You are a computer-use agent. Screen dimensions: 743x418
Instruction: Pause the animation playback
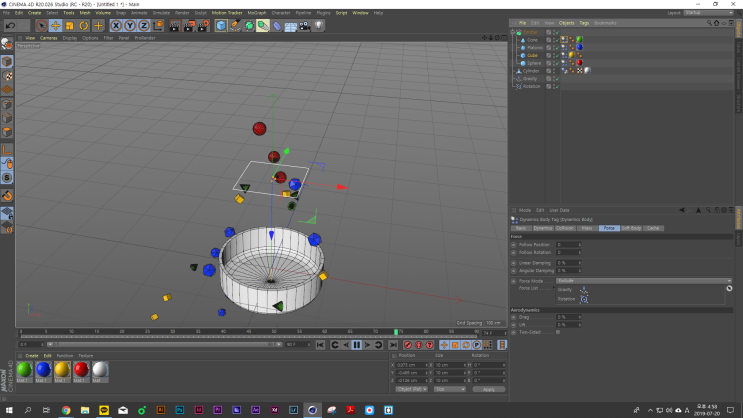(357, 345)
